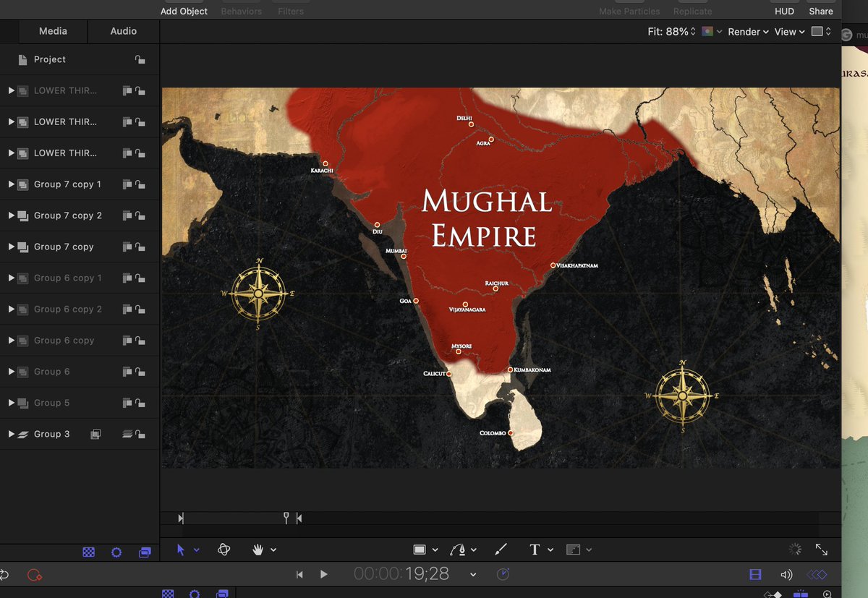Pick the Rectangle Mask tool
This screenshot has width=868, height=598.
573,550
